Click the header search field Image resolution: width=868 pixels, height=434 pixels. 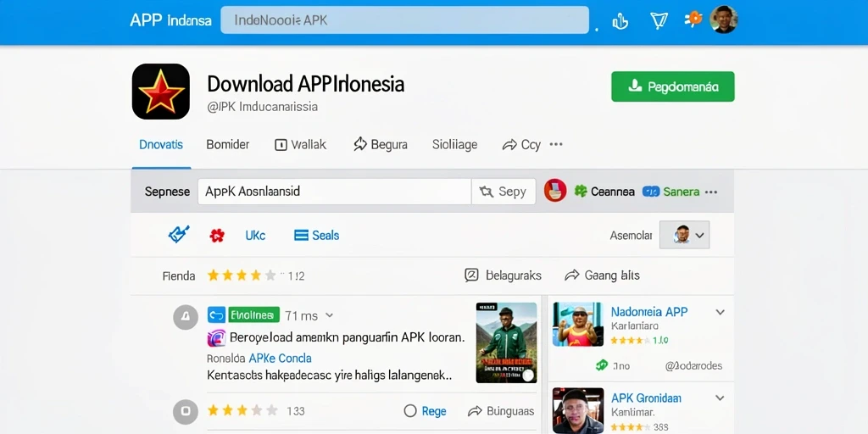[404, 20]
